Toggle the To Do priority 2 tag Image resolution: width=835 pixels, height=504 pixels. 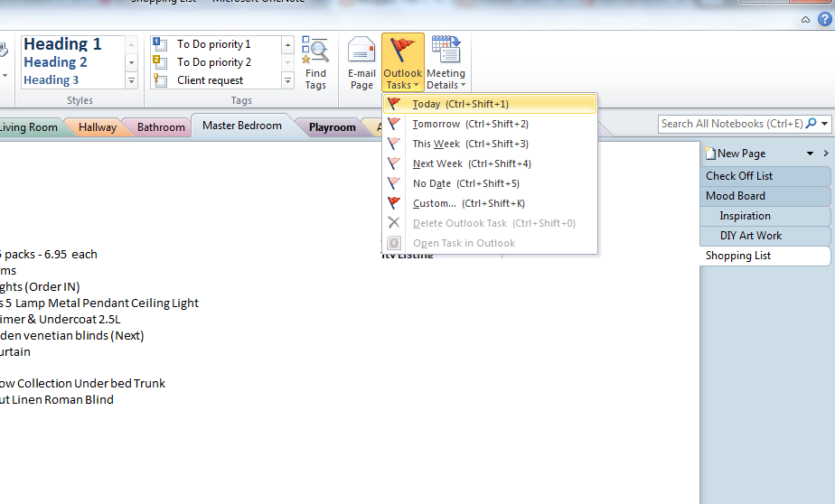pyautogui.click(x=216, y=62)
